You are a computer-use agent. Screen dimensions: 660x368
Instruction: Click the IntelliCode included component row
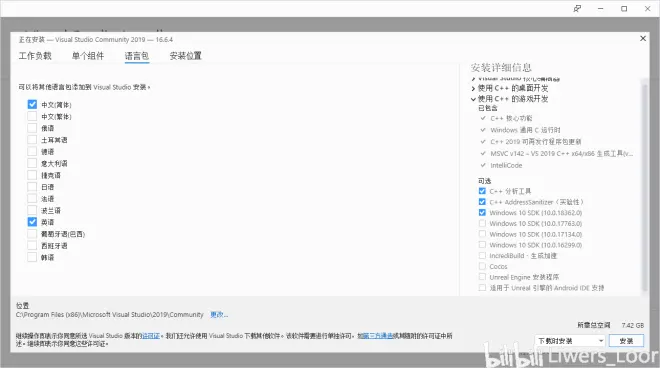(506, 165)
